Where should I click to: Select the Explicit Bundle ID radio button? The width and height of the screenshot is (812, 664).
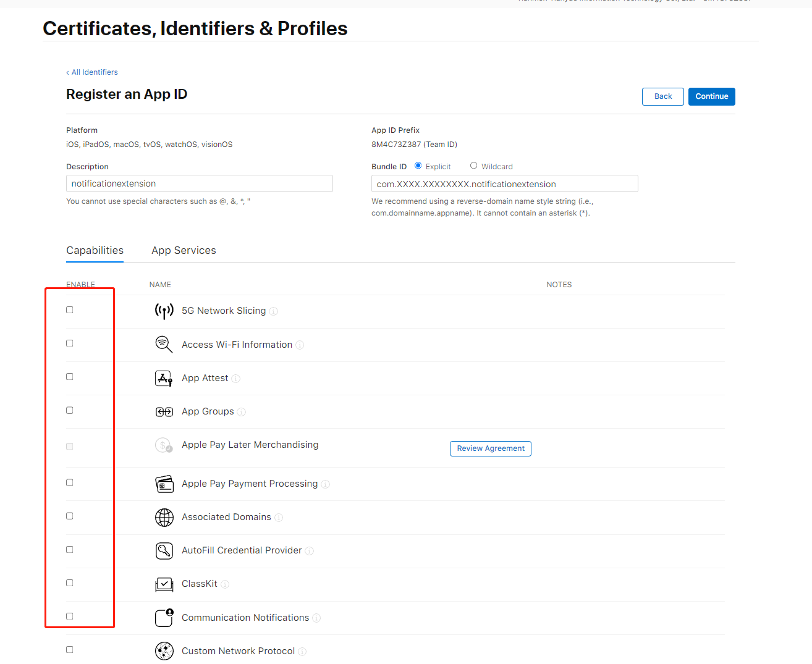(418, 166)
